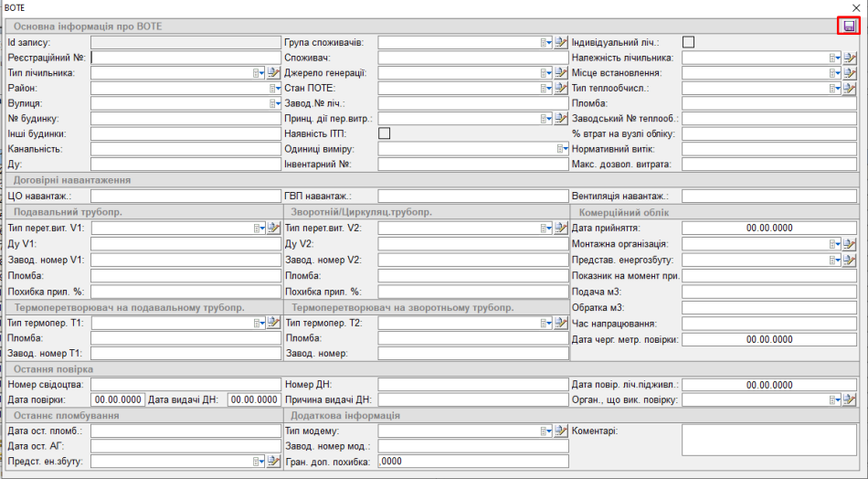Image resolution: width=868 pixels, height=479 pixels.
Task: Click edit icon next to Тип лічильника
Action: (x=273, y=73)
